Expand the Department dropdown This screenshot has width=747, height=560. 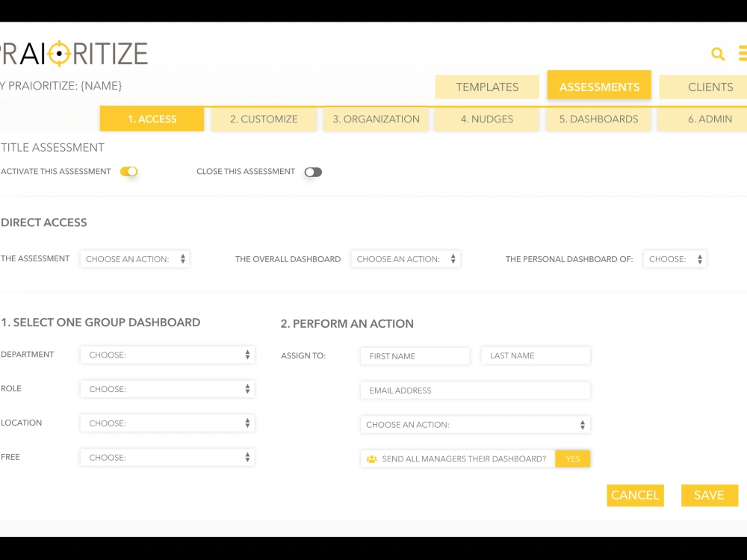coord(167,355)
